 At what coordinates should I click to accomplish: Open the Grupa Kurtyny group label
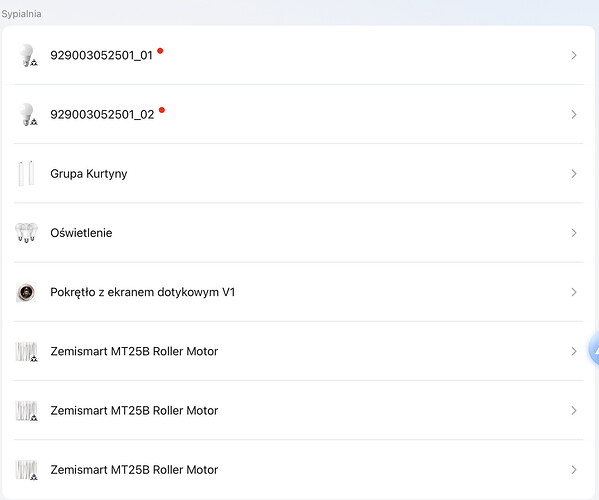[89, 174]
